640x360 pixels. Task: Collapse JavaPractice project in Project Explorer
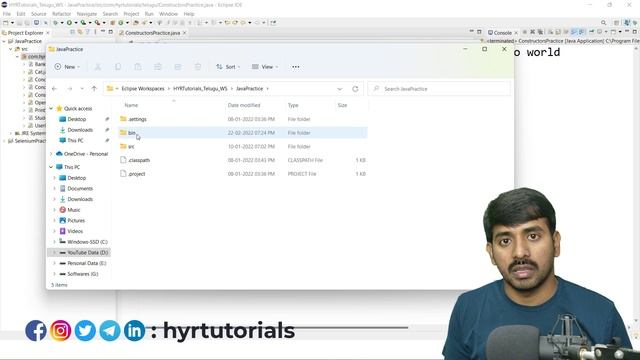[x=4, y=41]
